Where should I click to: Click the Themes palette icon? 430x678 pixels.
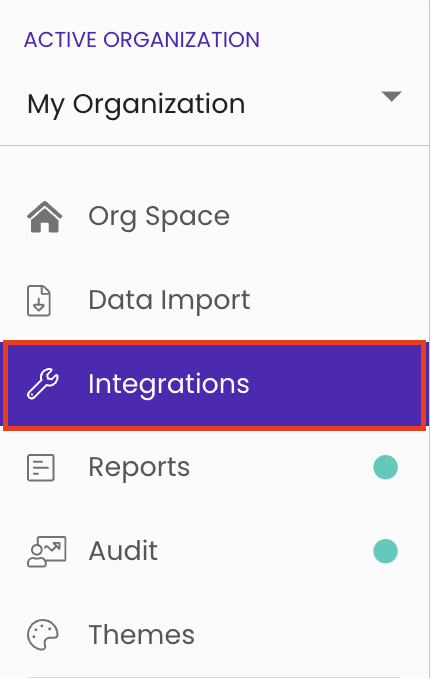click(43, 635)
